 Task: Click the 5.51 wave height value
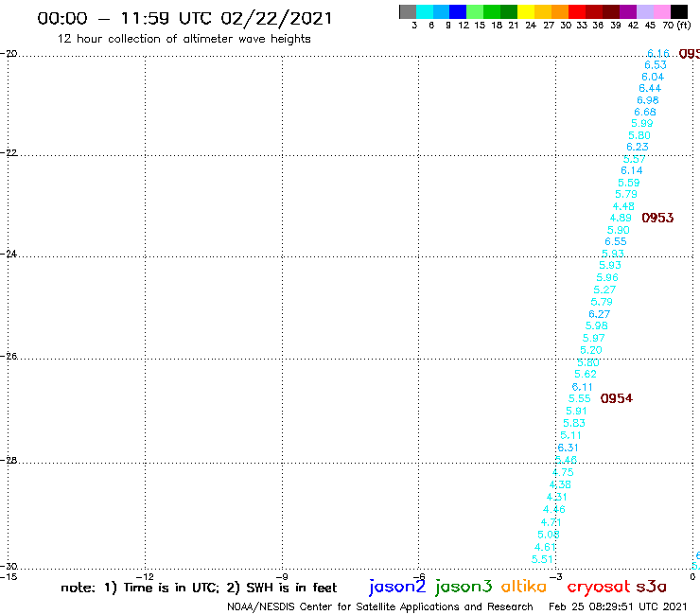coord(542,559)
